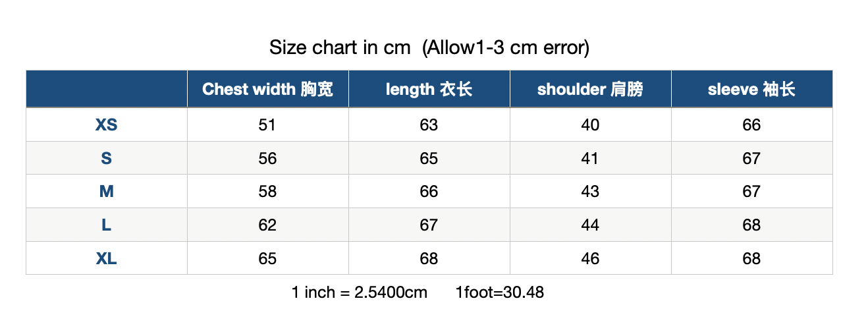Click the XL size row label
The width and height of the screenshot is (868, 336).
pos(106,258)
